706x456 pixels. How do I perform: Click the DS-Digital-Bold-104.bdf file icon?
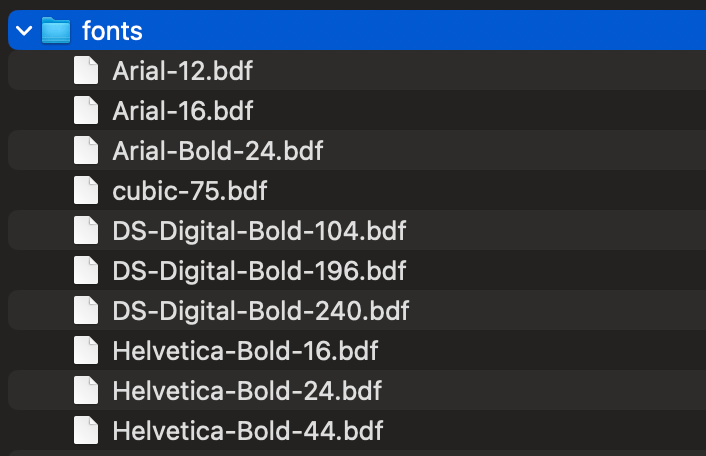[87, 230]
